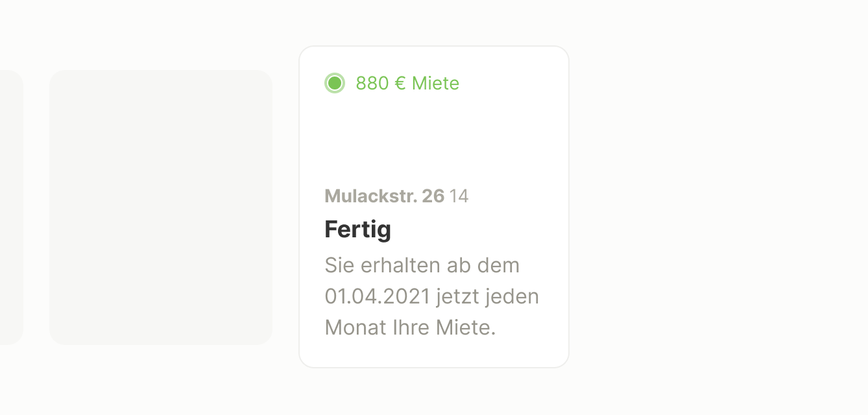Click the unit number '14'
Screen dimensions: 868x415
point(459,196)
